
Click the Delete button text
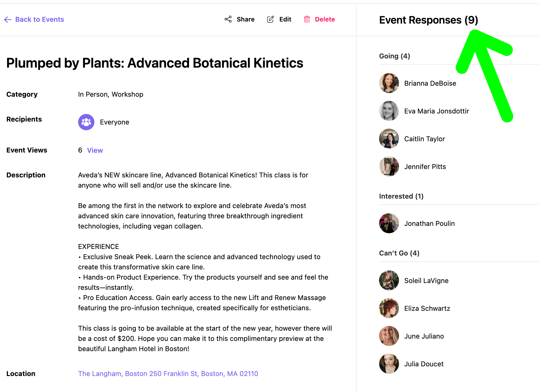pos(325,19)
